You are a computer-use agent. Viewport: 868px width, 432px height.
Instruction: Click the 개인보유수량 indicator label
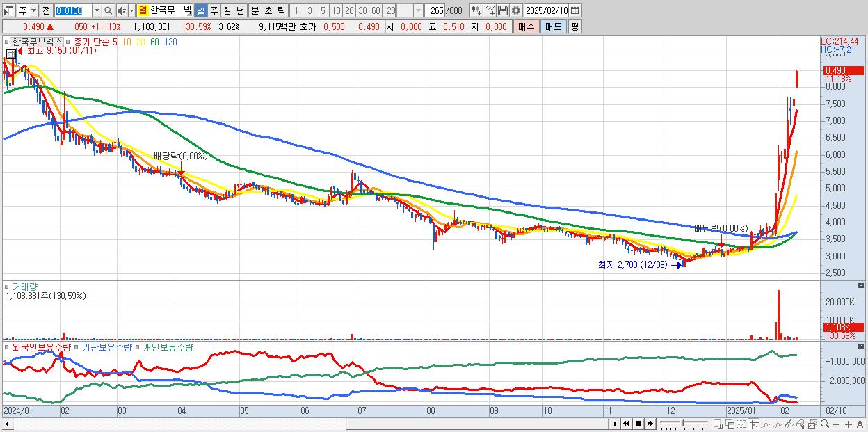[168, 347]
